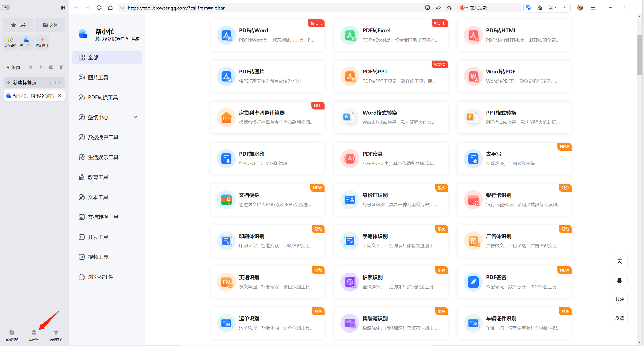The height and width of the screenshot is (346, 644).
Task: Open the hamburger main menu
Action: click(x=593, y=8)
